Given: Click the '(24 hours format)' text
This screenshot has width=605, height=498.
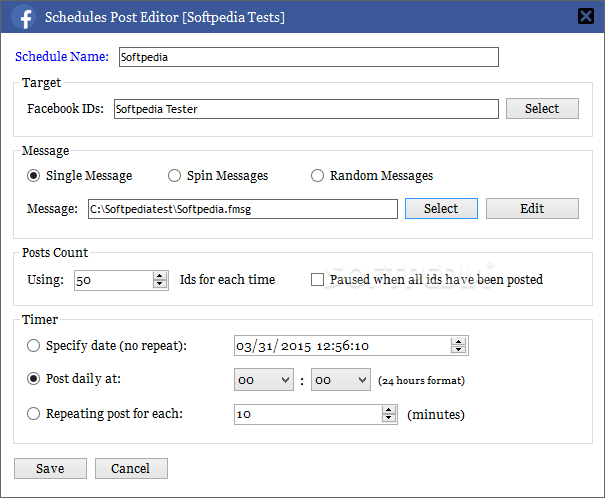Looking at the screenshot, I should pyautogui.click(x=421, y=381).
